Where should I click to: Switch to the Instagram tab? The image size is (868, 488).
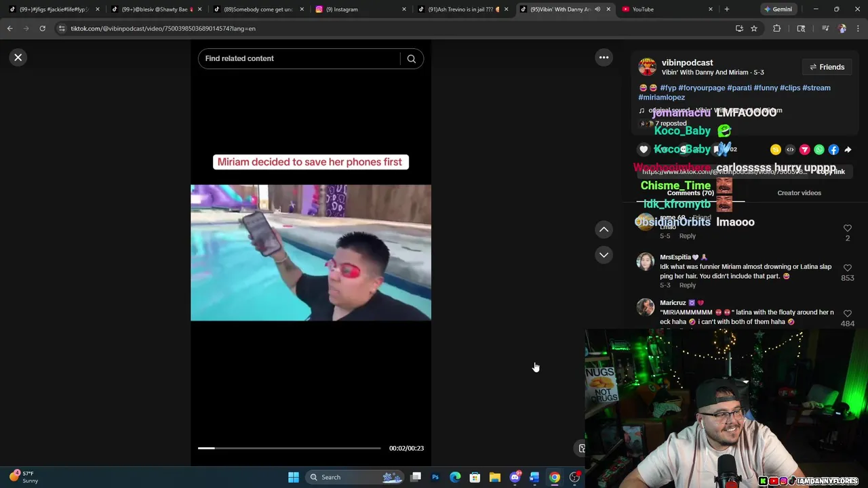(x=361, y=9)
